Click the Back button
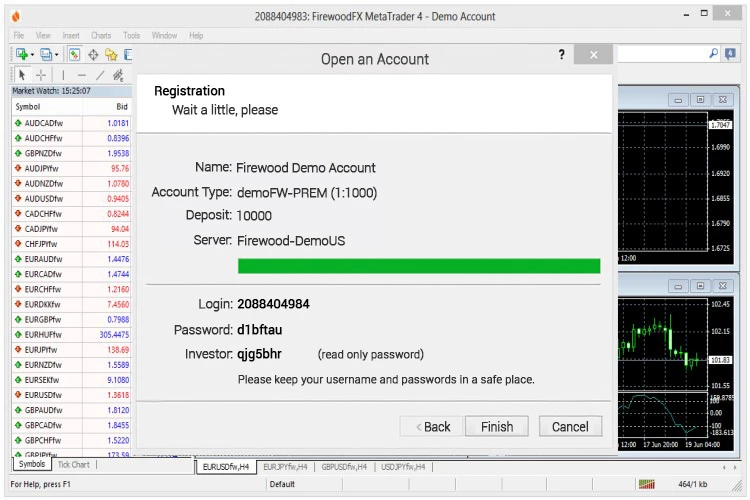 click(431, 426)
